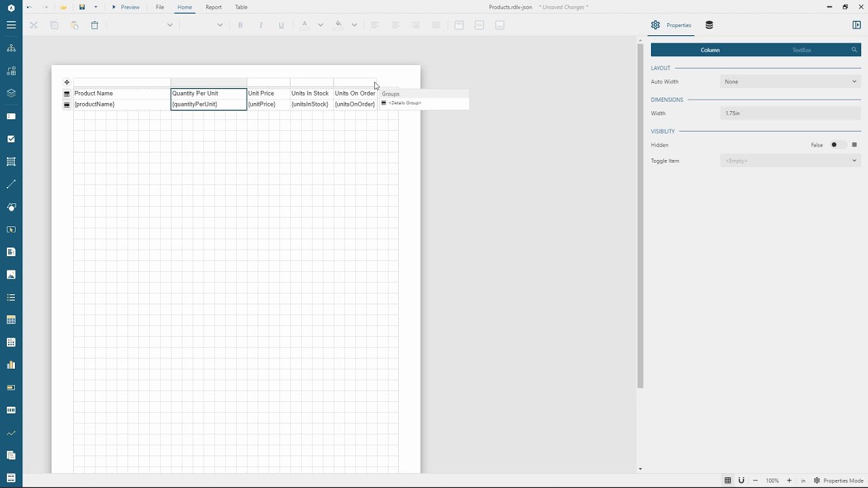Select the Column properties tab

pyautogui.click(x=710, y=50)
